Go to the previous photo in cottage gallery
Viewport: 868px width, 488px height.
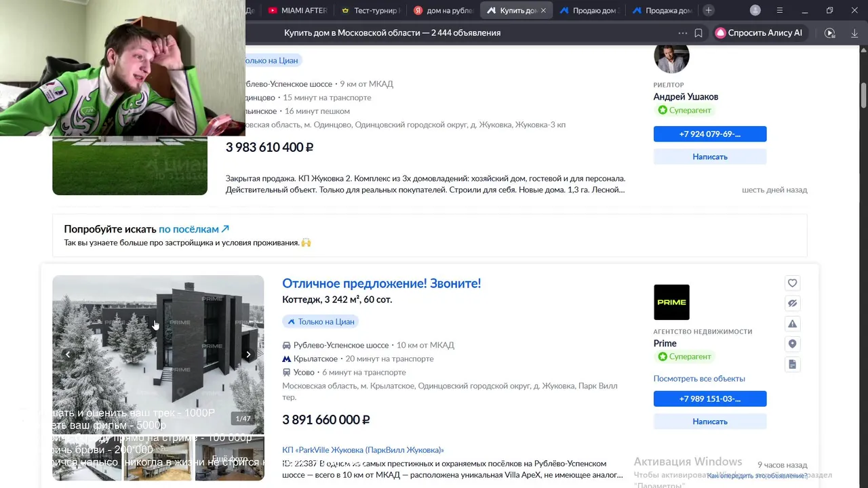[68, 354]
